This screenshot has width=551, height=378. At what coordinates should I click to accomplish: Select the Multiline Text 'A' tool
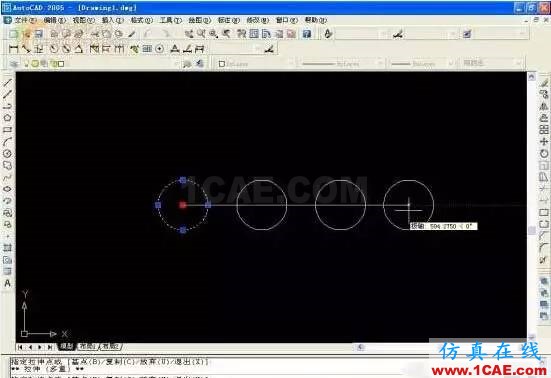(7, 283)
